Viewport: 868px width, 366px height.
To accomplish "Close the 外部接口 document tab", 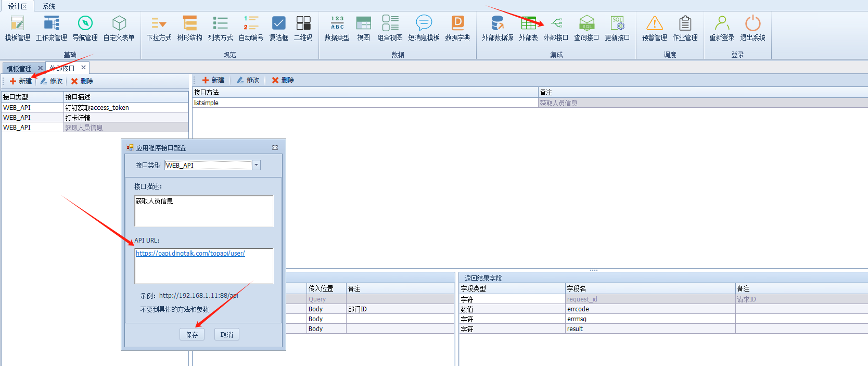I will click(83, 68).
